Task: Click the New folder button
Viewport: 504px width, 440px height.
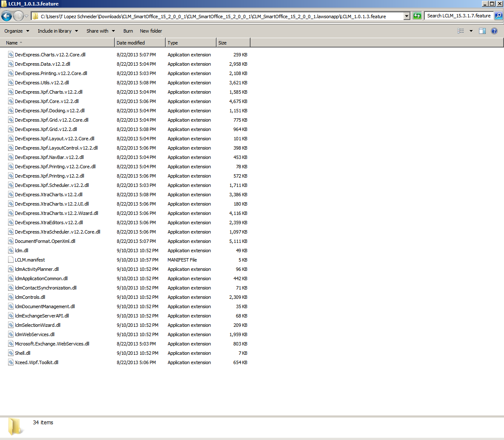Action: [x=151, y=31]
